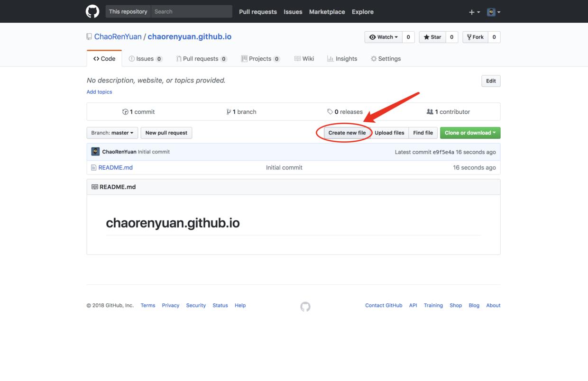Open the Settings tab
Viewport: 588px width, 381px height.
click(386, 59)
